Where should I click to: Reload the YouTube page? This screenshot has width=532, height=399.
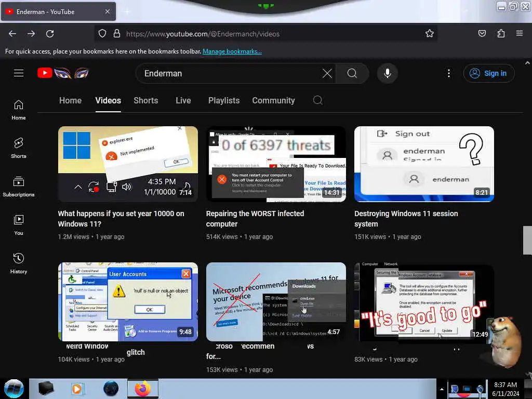(50, 34)
